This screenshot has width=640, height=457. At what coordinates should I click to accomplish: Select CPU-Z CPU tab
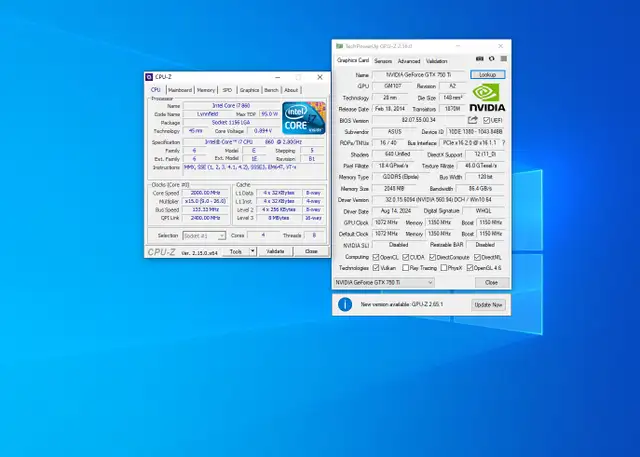(156, 90)
